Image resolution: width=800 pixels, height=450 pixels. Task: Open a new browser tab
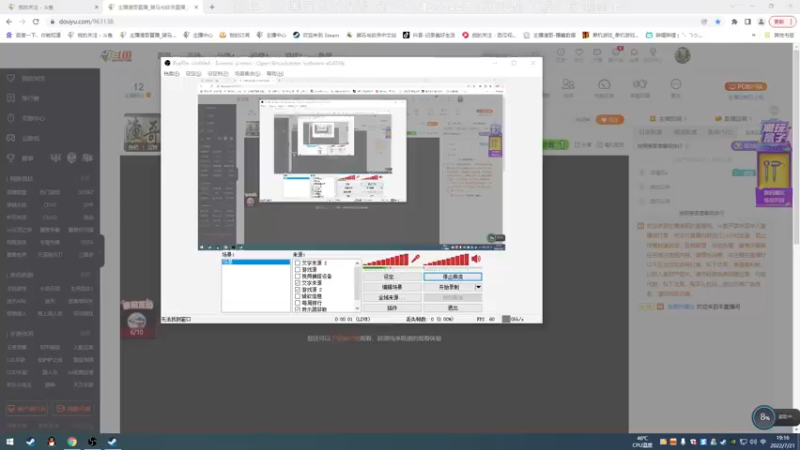212,7
